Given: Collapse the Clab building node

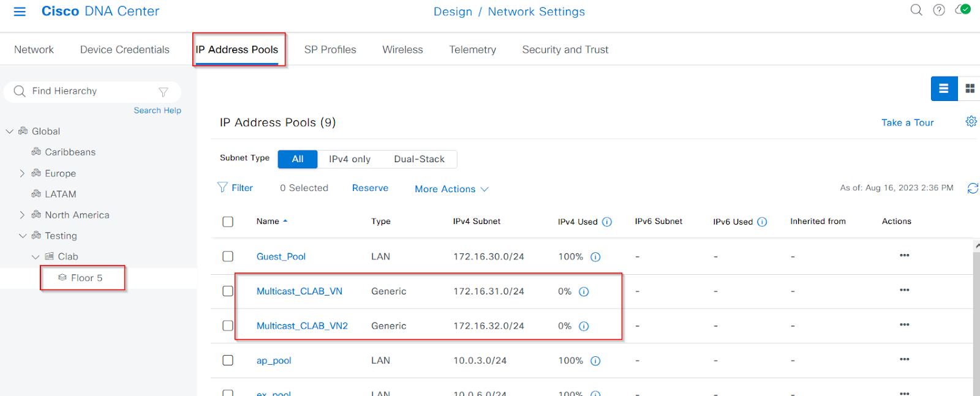Looking at the screenshot, I should [36, 257].
